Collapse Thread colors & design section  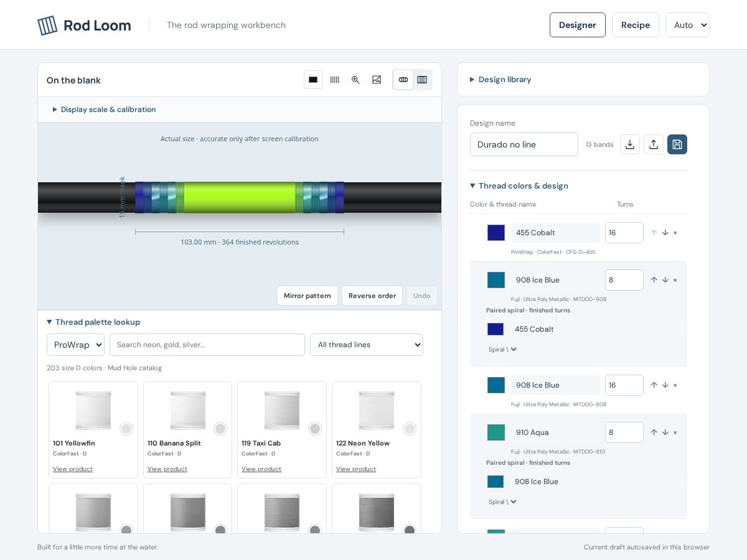(519, 186)
